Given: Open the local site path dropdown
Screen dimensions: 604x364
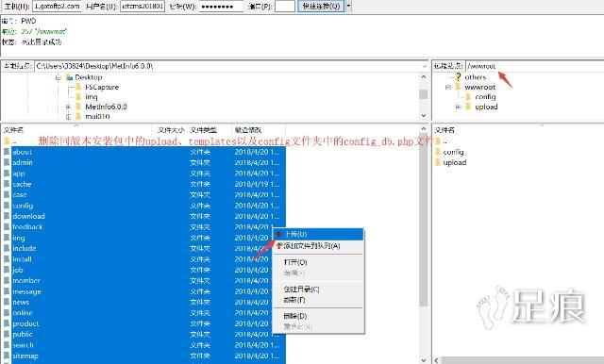Looking at the screenshot, I should (x=424, y=66).
